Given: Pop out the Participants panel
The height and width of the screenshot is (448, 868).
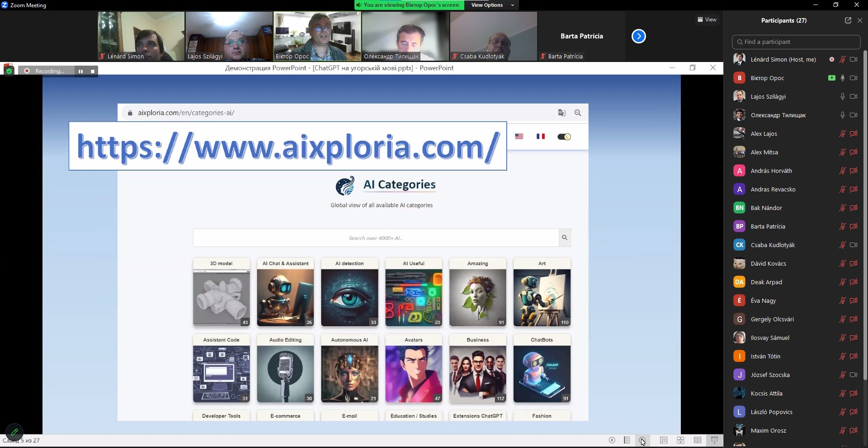Looking at the screenshot, I should point(848,20).
